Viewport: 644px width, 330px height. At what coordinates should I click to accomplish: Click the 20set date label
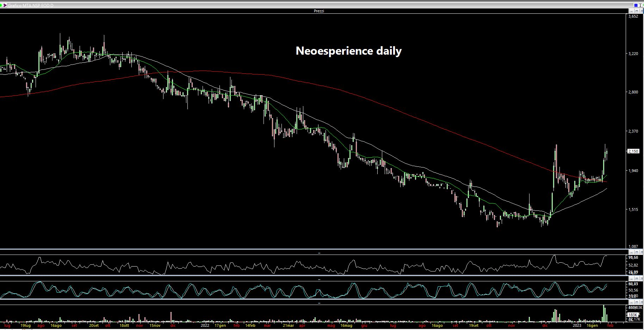coord(94,325)
